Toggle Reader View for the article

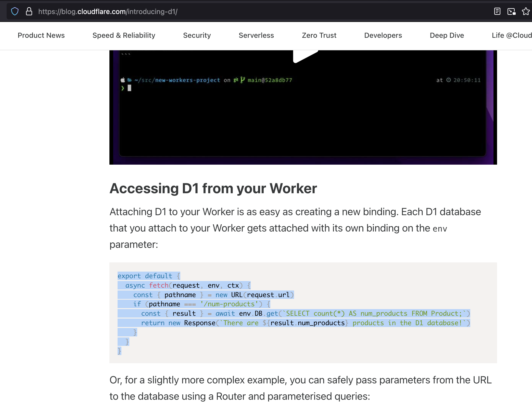coord(497,11)
